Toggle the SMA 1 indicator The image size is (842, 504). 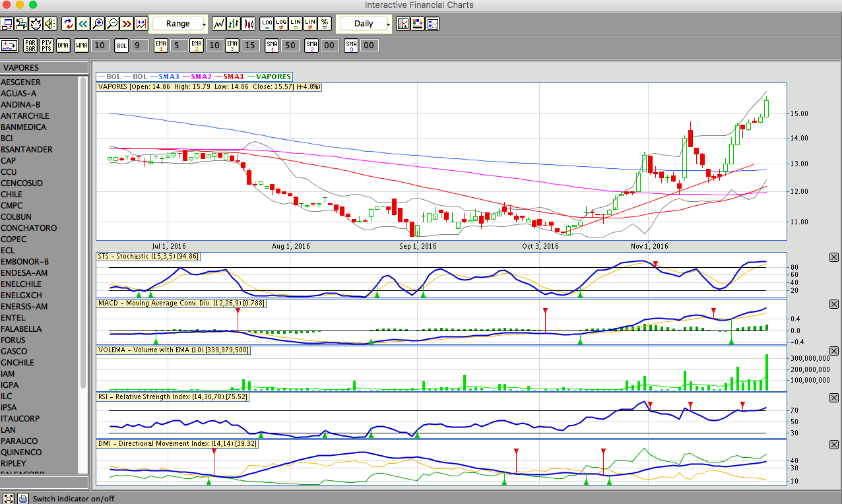pyautogui.click(x=272, y=46)
